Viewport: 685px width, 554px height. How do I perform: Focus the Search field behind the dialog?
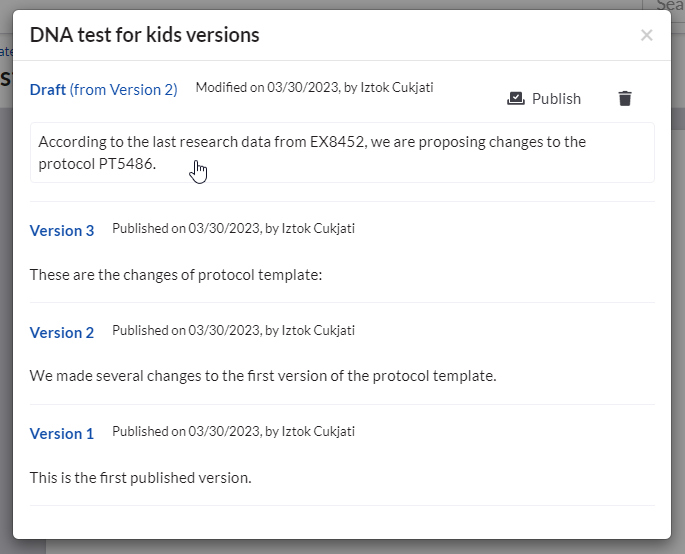[x=664, y=5]
